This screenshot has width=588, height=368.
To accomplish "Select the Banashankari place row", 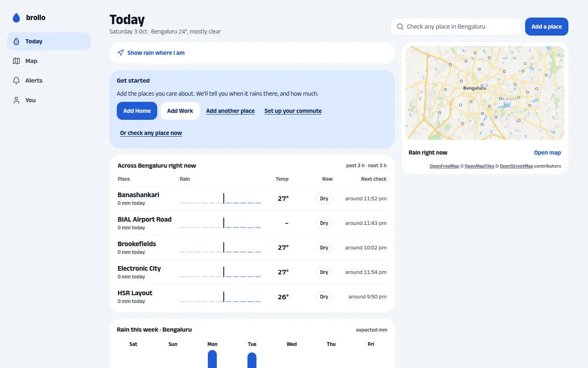I will (x=252, y=199).
